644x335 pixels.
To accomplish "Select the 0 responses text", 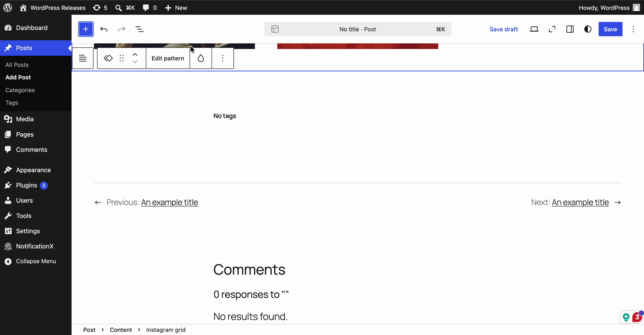I will [251, 294].
